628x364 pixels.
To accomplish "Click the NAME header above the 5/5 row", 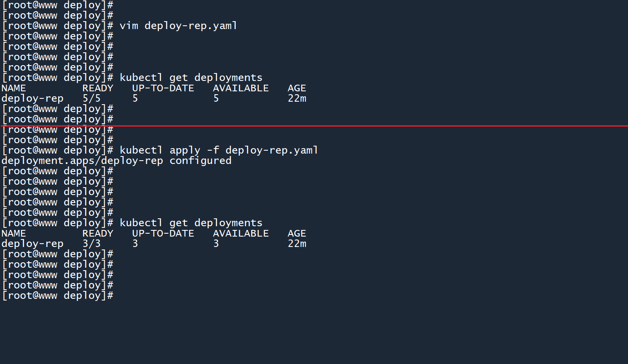I will [x=14, y=88].
